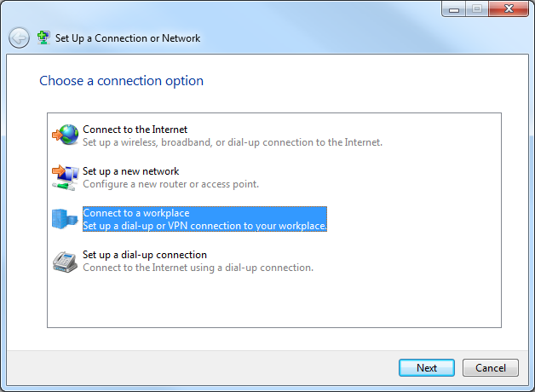Click the globe icon for Connect to the Internet

pos(65,135)
